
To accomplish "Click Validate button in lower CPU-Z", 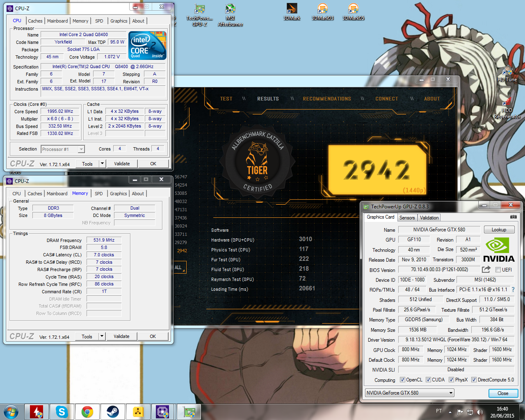I will pos(121,336).
